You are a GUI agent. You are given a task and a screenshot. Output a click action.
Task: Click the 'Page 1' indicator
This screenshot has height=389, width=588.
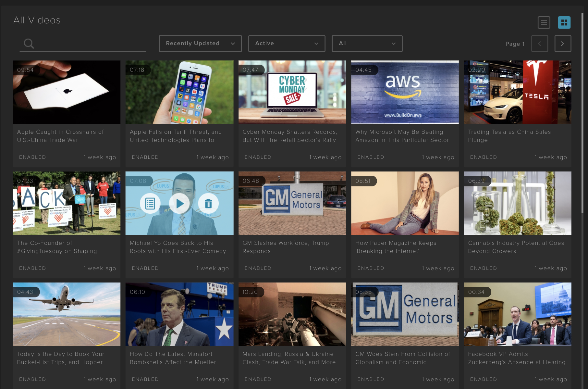(x=515, y=44)
